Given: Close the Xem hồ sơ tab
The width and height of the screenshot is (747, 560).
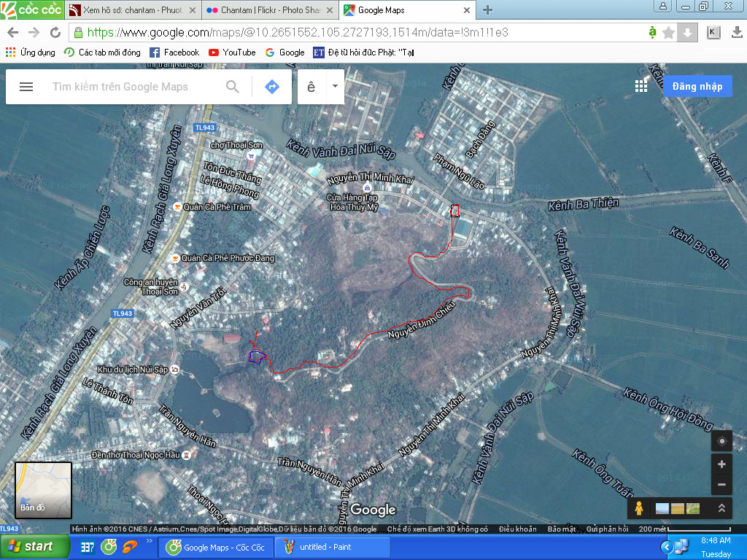Looking at the screenshot, I should pos(193,10).
